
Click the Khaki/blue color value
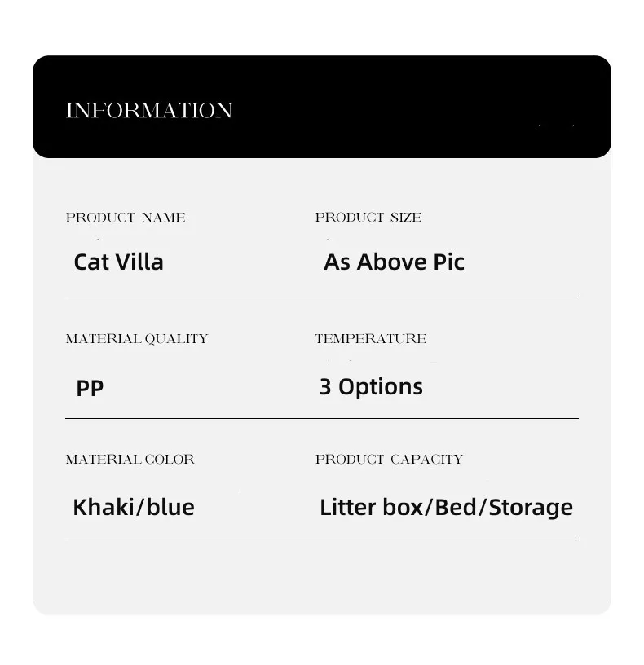pyautogui.click(x=134, y=507)
